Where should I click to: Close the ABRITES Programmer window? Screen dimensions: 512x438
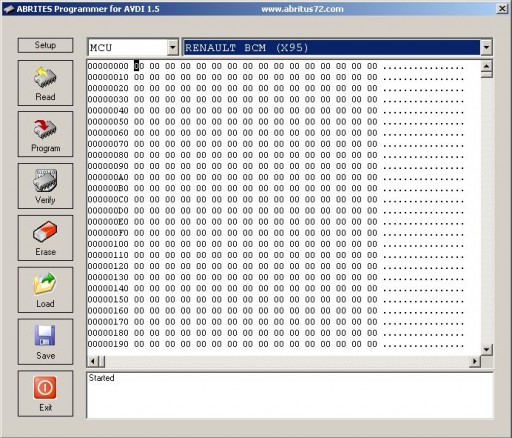[502, 9]
